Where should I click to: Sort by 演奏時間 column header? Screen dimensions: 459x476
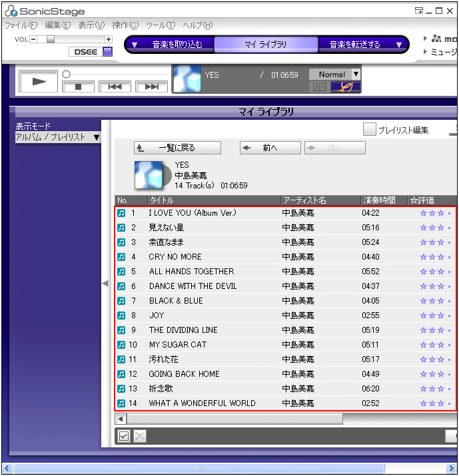(x=384, y=200)
